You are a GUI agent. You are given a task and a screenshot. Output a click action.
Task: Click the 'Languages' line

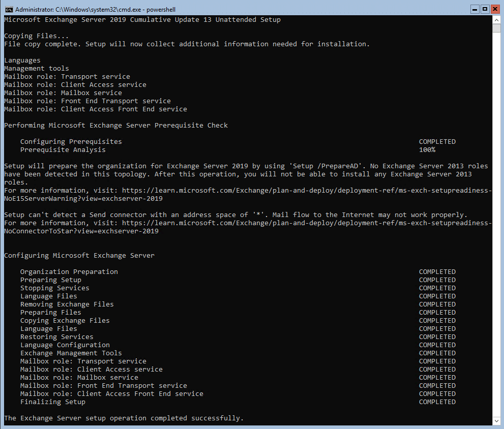[x=22, y=60]
